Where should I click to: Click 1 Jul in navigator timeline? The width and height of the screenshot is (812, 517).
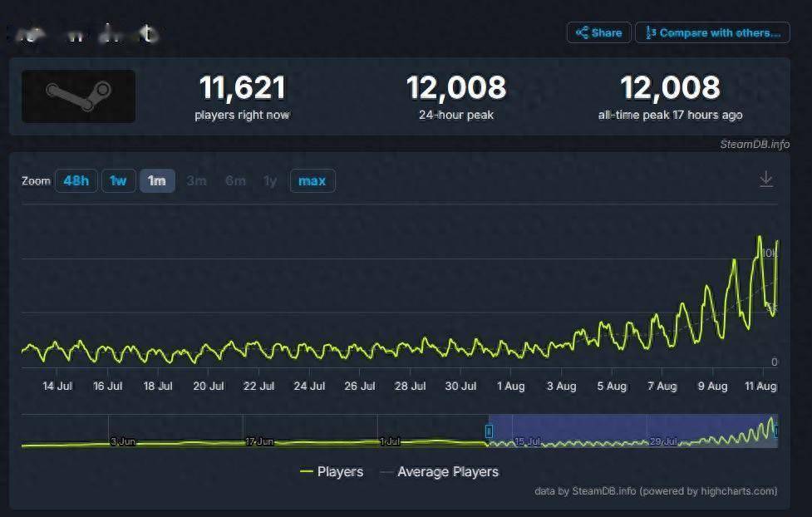390,441
